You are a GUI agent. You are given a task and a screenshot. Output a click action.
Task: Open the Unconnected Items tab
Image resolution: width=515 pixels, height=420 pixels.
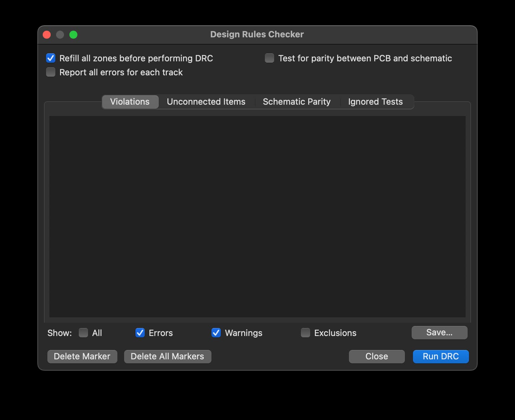coord(206,102)
